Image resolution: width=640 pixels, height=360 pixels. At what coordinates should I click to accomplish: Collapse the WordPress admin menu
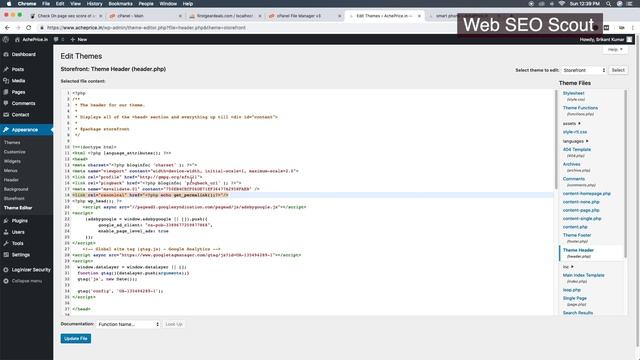[27, 281]
